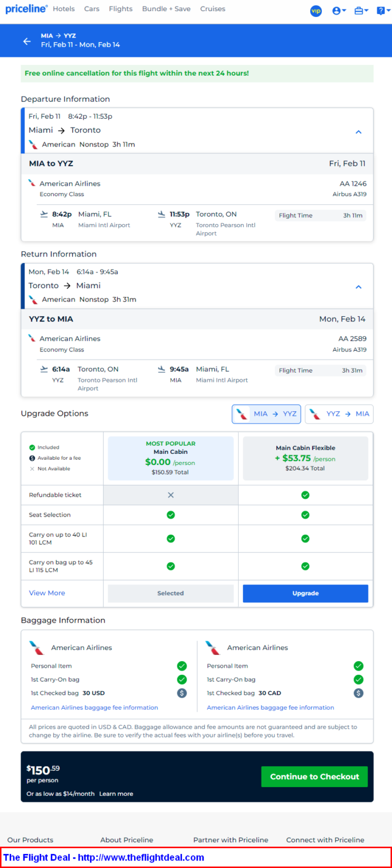Click Personal Item checkmark in USD baggage column

(182, 666)
